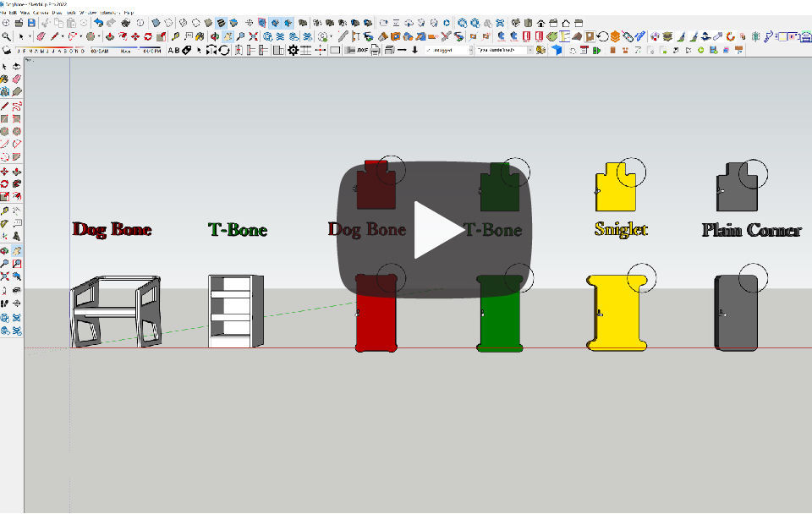Click Zoom Extents in the top toolbar
The image size is (812, 514).
pyautogui.click(x=253, y=36)
